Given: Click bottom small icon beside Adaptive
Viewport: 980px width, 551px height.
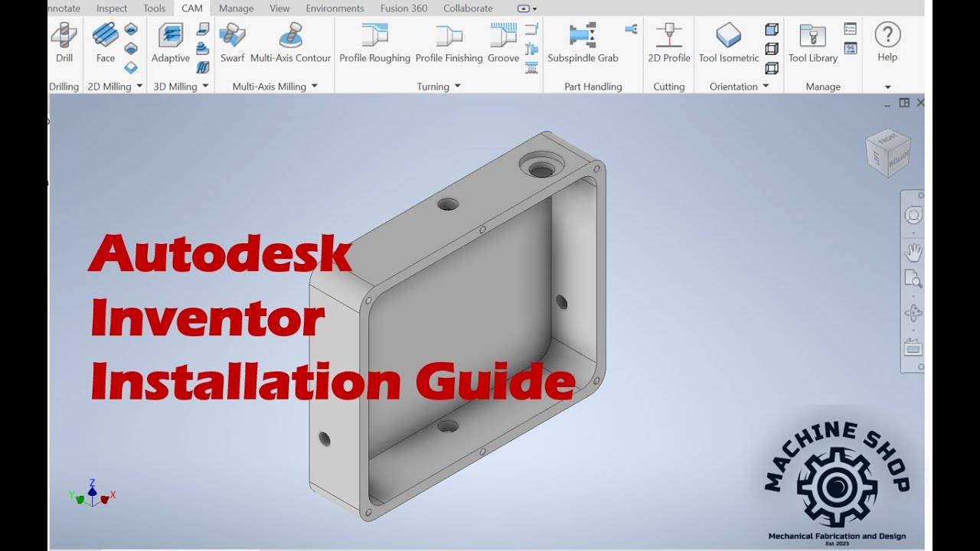Looking at the screenshot, I should [203, 67].
